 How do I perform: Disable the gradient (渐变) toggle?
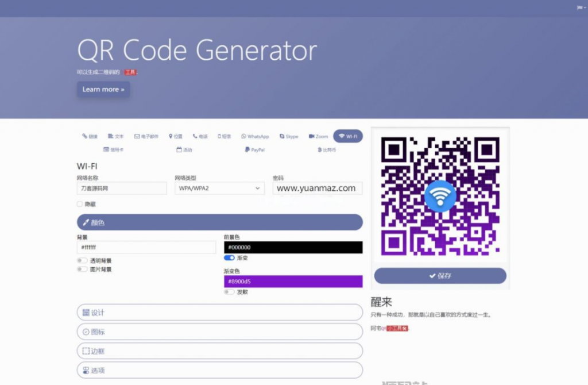229,258
